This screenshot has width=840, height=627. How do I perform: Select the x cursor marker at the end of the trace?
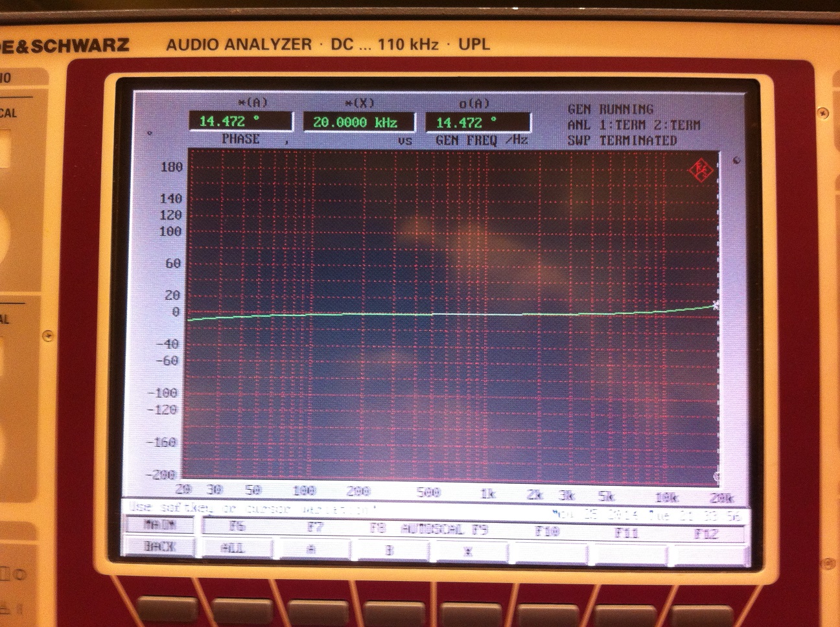click(x=716, y=305)
